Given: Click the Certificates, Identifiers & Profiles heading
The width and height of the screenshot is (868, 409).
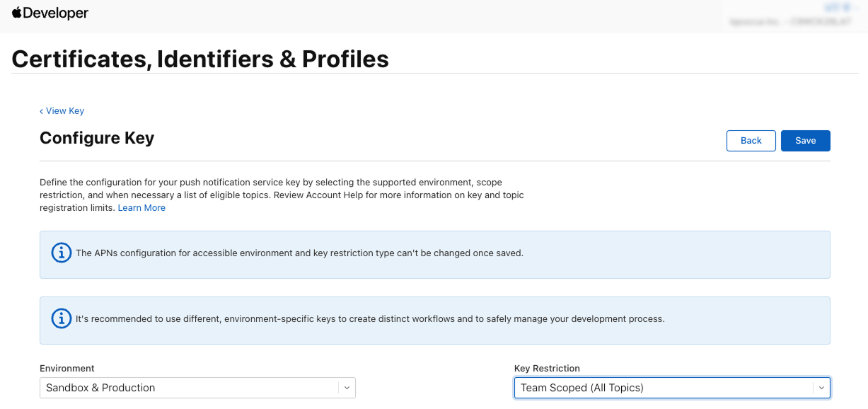Looking at the screenshot, I should [200, 59].
